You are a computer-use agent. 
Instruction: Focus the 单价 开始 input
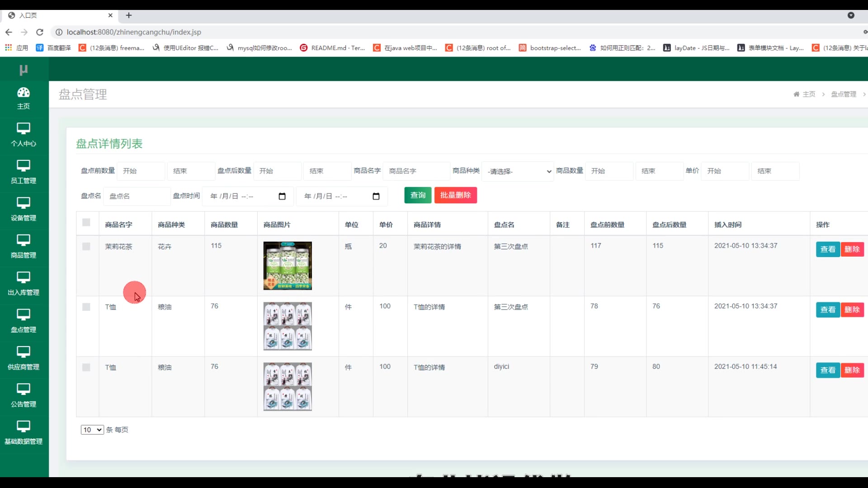[725, 171]
